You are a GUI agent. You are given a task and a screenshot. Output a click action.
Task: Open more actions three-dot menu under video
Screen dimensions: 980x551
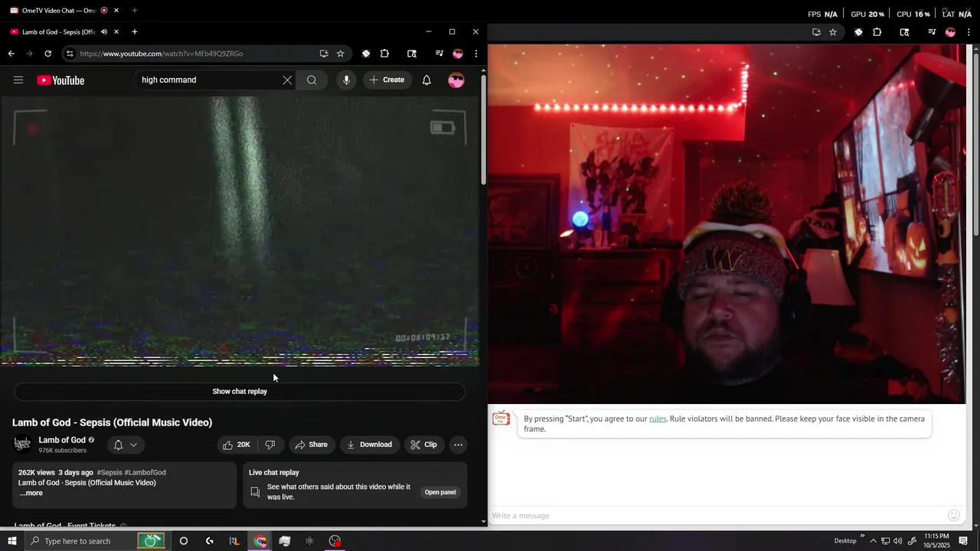point(458,445)
